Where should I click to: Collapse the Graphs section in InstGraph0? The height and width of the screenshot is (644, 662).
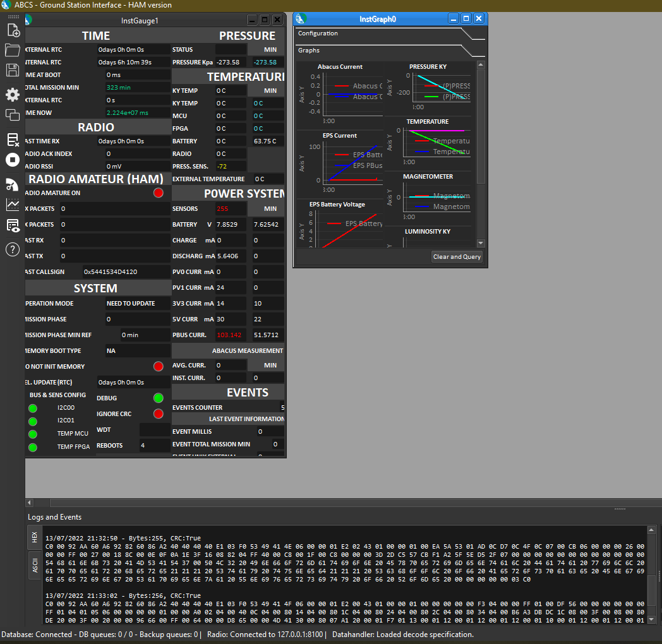tap(390, 51)
